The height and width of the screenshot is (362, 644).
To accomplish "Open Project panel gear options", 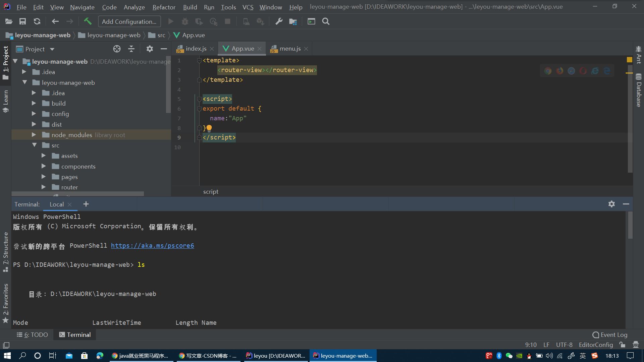I will (150, 49).
